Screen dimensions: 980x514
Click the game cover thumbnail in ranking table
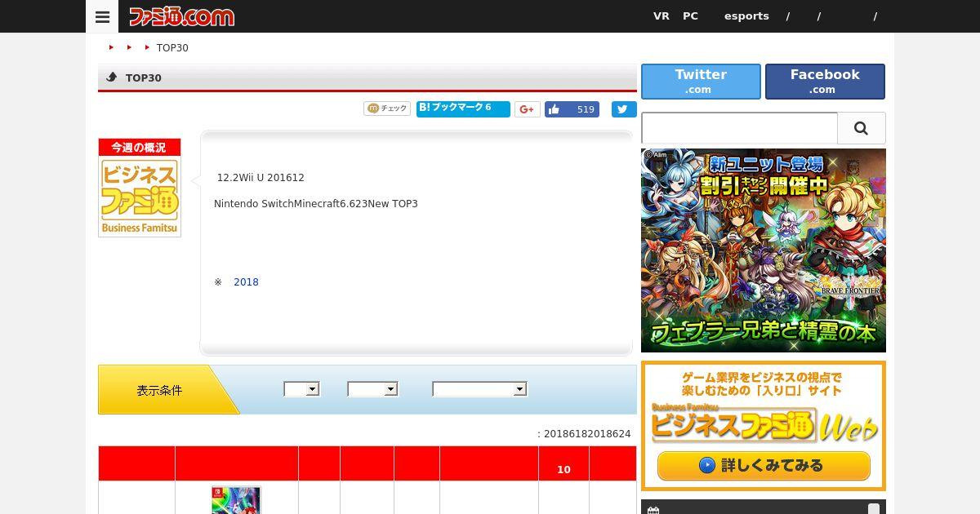236,500
